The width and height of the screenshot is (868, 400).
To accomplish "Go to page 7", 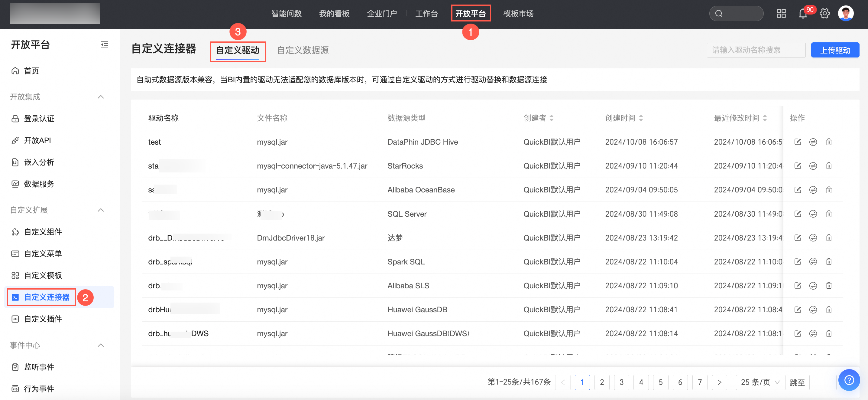I will pos(700,382).
